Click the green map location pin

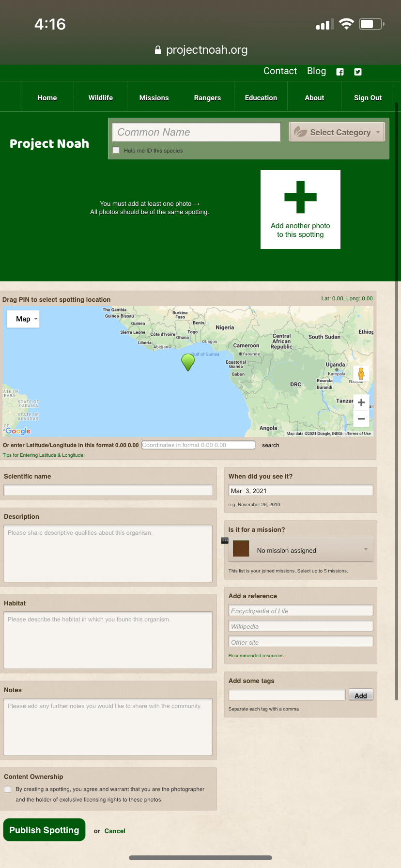click(188, 362)
